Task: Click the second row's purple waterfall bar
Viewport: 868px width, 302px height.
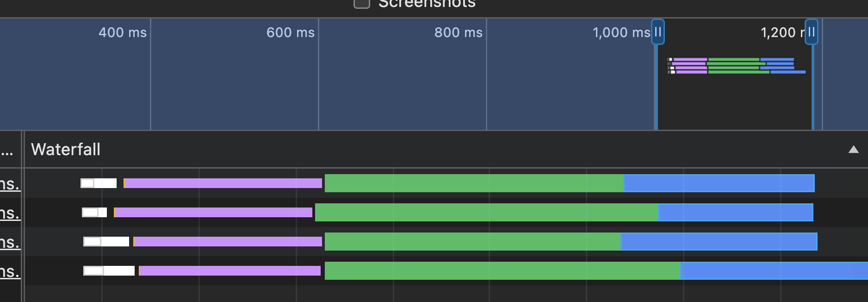Action: (x=213, y=213)
